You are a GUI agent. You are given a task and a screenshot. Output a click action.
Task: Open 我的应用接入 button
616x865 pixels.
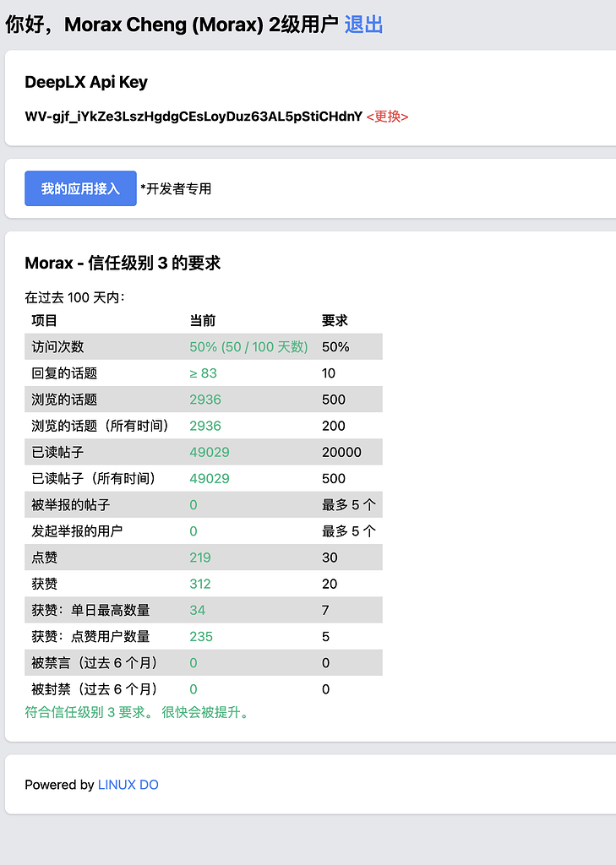[80, 188]
